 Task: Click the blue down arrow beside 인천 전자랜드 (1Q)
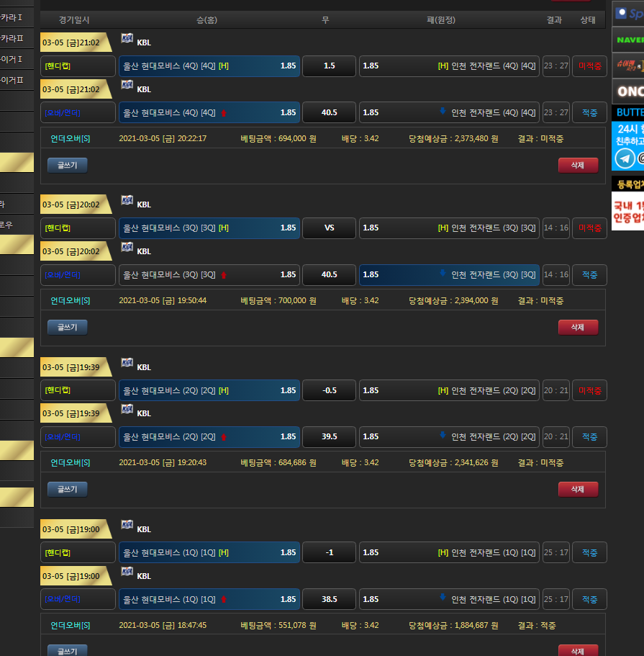[x=443, y=598]
